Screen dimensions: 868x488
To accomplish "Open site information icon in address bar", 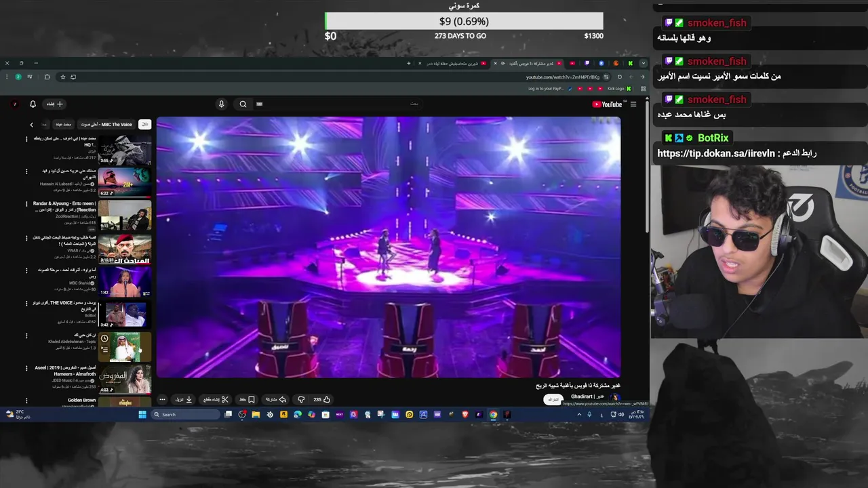I will tap(606, 77).
